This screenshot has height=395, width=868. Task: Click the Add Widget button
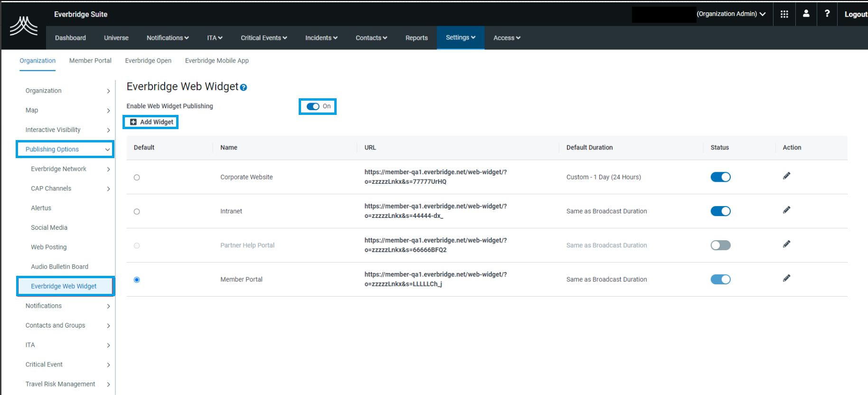click(x=151, y=122)
